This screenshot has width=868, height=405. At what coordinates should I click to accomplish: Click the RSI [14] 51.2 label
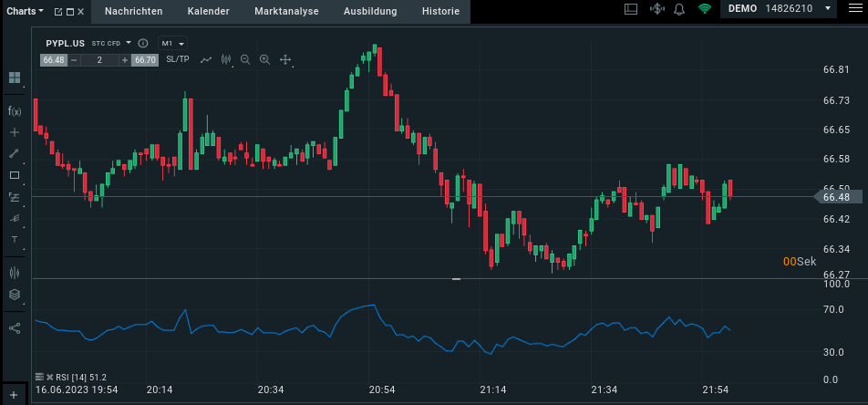point(81,377)
